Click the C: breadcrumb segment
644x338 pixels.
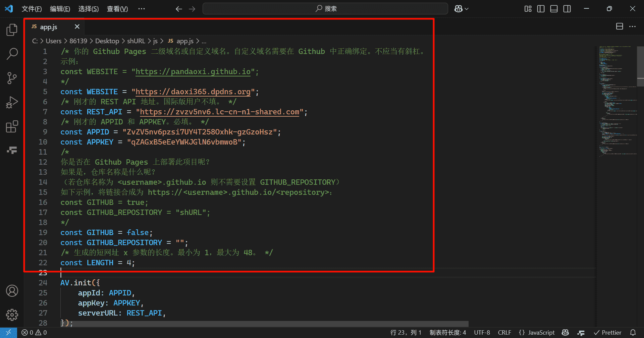coord(35,41)
